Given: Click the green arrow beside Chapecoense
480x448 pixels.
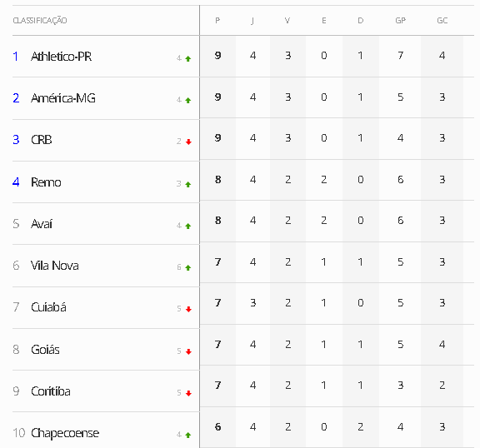Looking at the screenshot, I should [x=188, y=435].
